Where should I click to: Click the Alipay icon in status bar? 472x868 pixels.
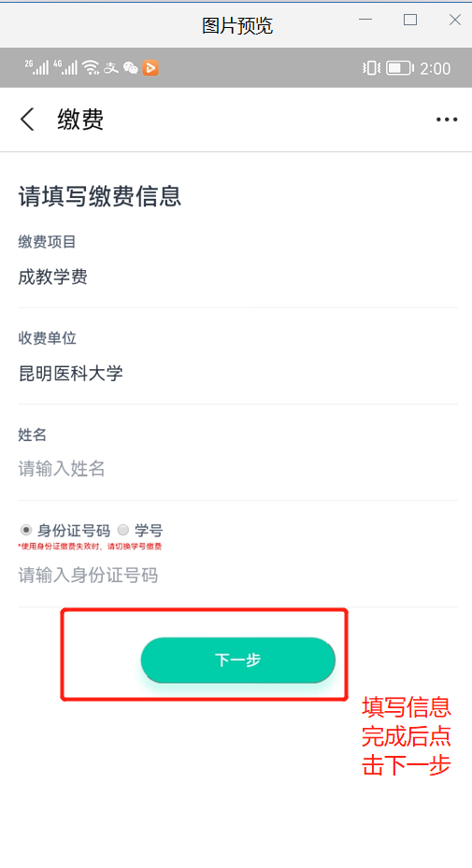(x=111, y=67)
